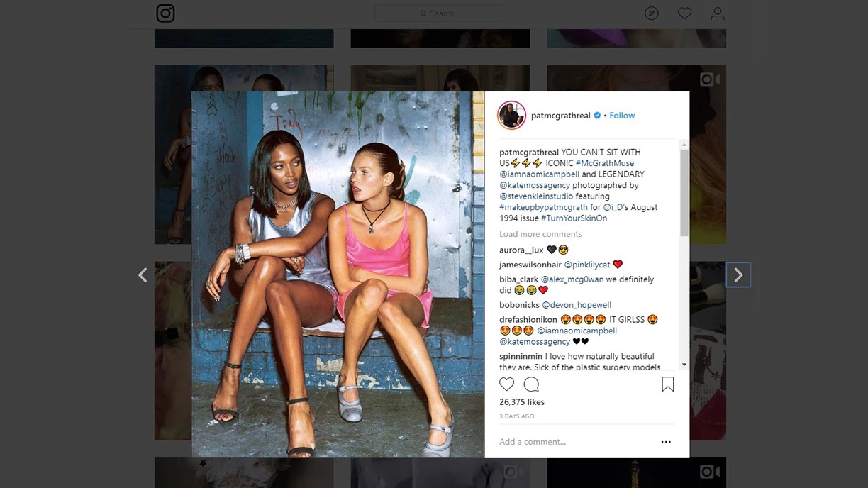Follow patmcgrathreal
Screen dimensions: 868x488
622,116
